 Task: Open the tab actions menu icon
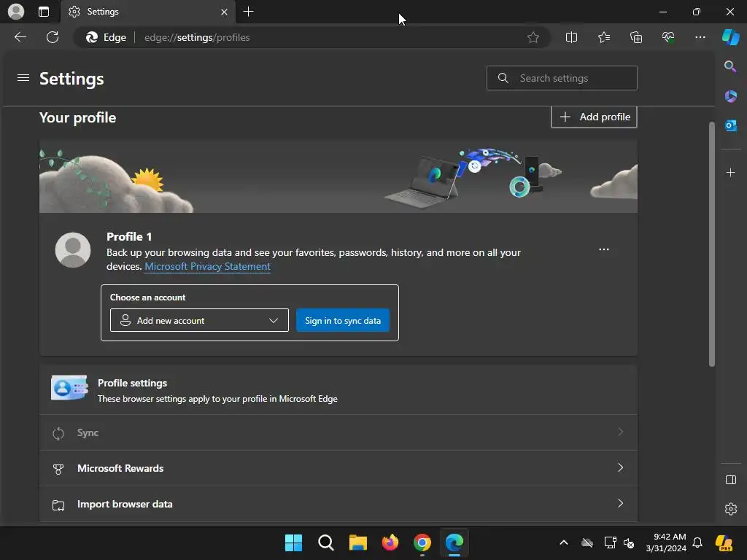(43, 12)
